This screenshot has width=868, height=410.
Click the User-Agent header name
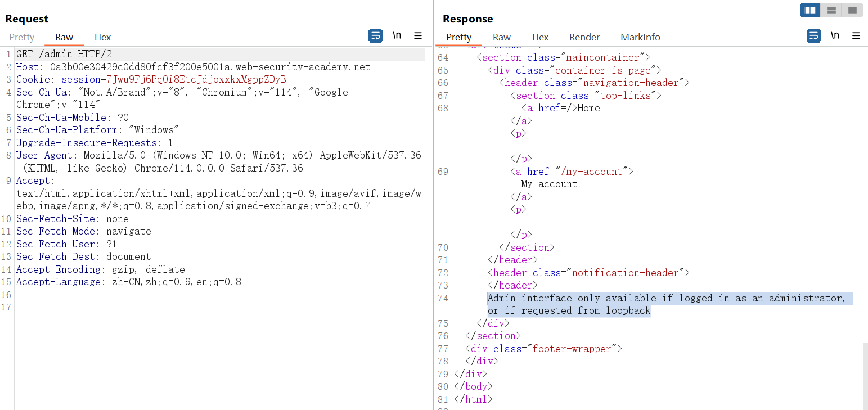click(44, 155)
